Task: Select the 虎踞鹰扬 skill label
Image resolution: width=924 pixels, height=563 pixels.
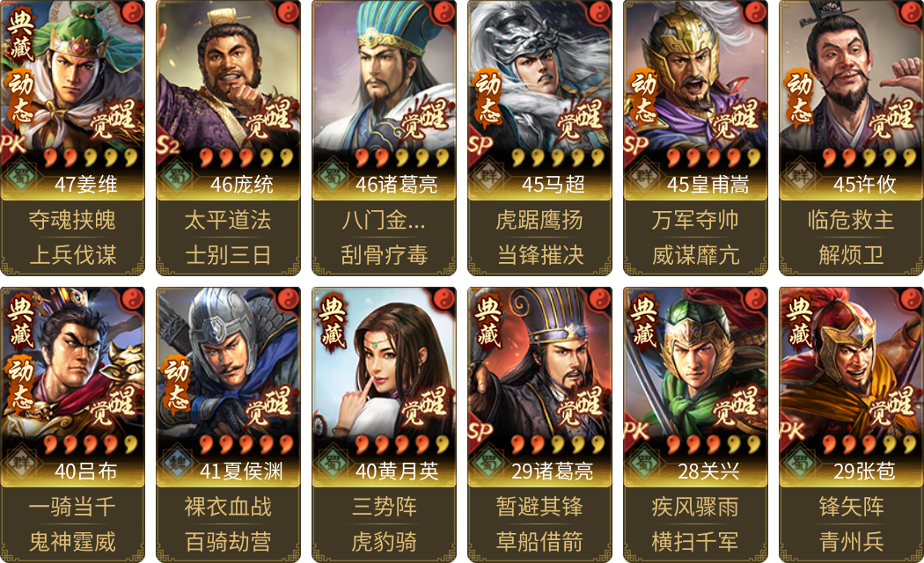Action: click(539, 220)
